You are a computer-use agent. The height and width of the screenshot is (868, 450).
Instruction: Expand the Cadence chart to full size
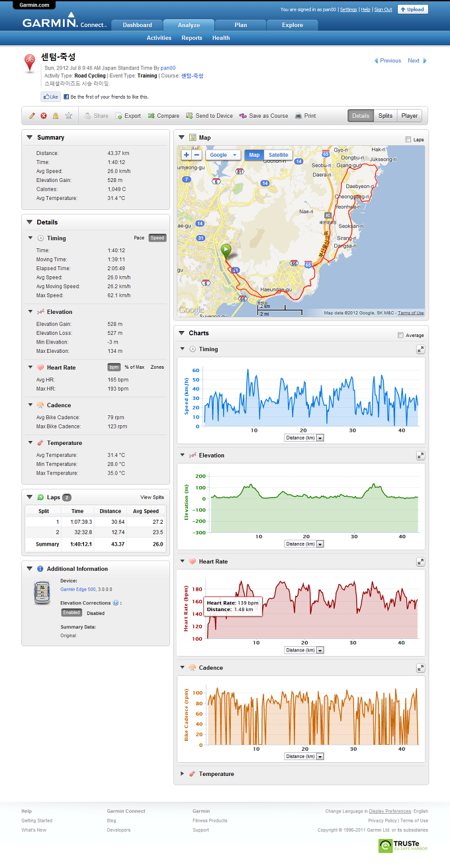point(420,668)
